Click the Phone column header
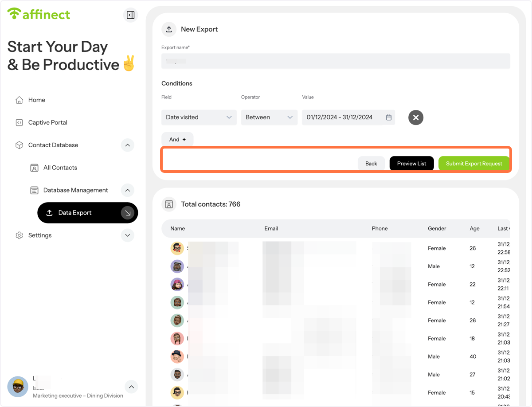Screen dimensions: 532x407 380,229
